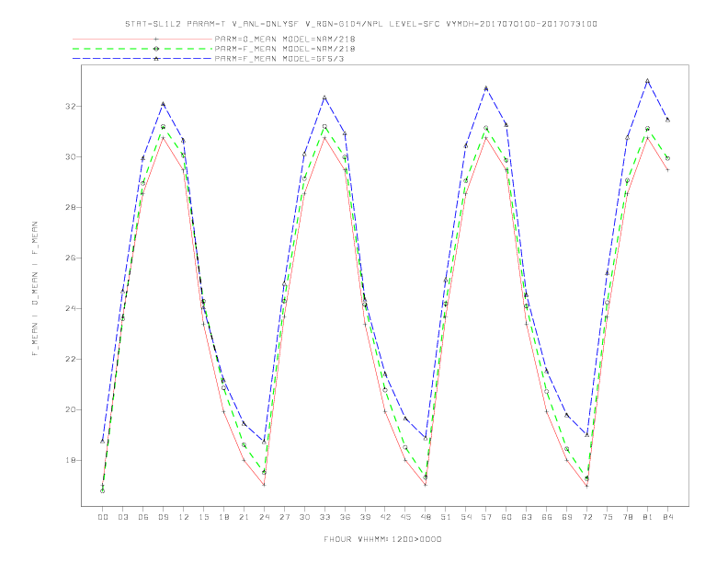Image resolution: width=728 pixels, height=563 pixels.
Task: Select legend label PARM=F_MEAN MODEL=NAM/218
Action: [285, 49]
